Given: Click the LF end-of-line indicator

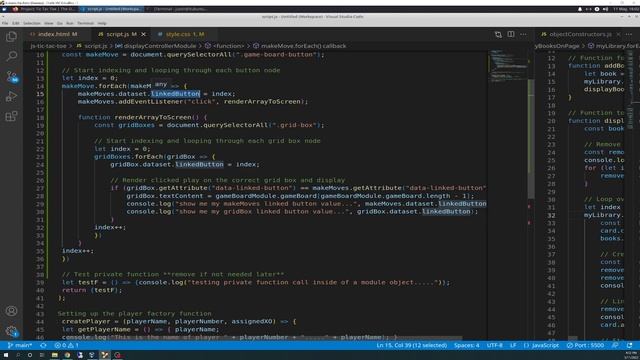Looking at the screenshot, I should tap(513, 345).
